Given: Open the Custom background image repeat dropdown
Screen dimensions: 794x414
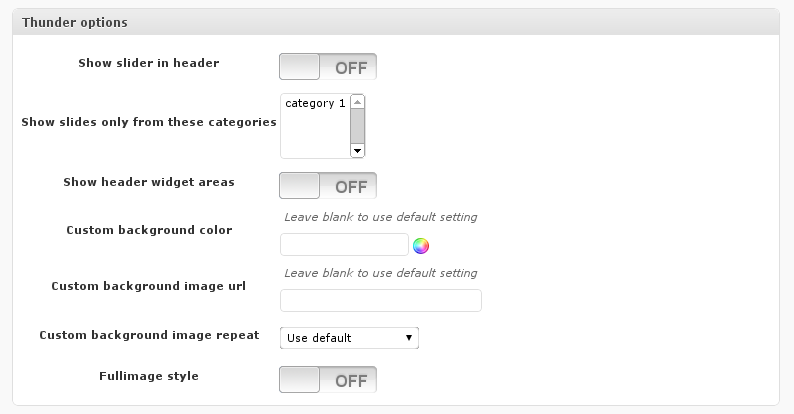Looking at the screenshot, I should [x=349, y=338].
